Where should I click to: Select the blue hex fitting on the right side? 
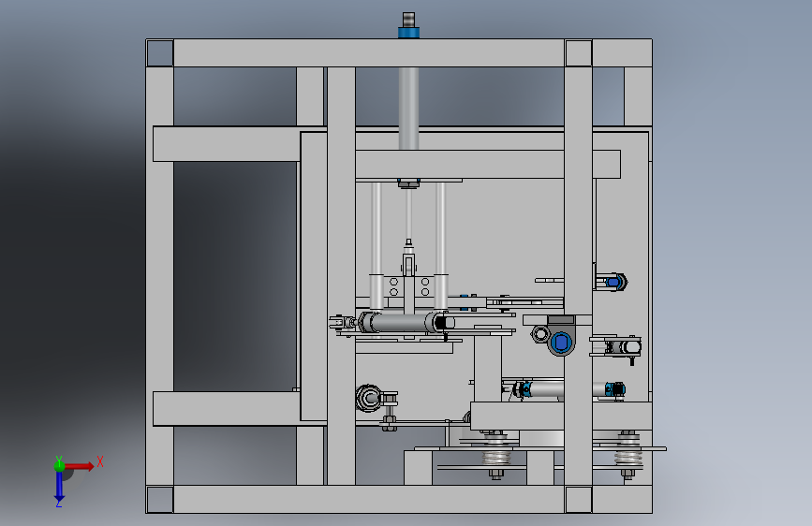tap(613, 282)
